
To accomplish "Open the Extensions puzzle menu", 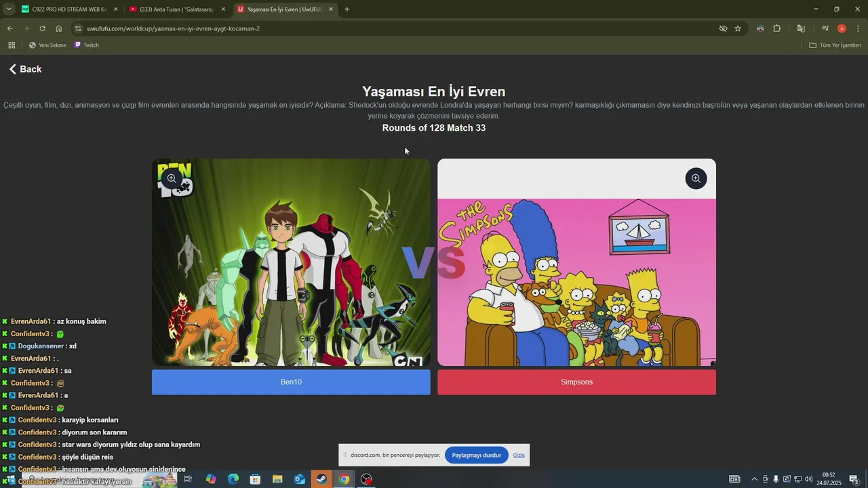I will tap(777, 28).
